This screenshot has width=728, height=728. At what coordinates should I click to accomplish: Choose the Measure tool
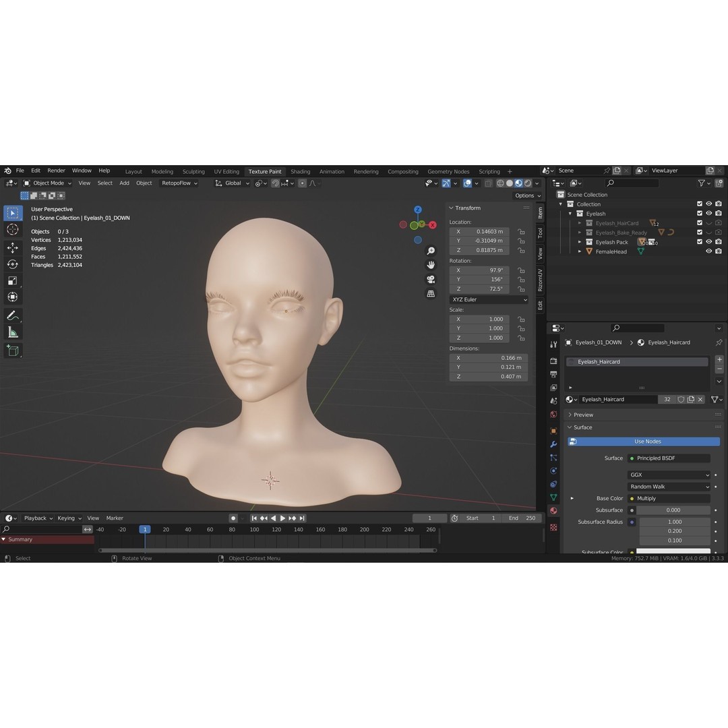13,332
